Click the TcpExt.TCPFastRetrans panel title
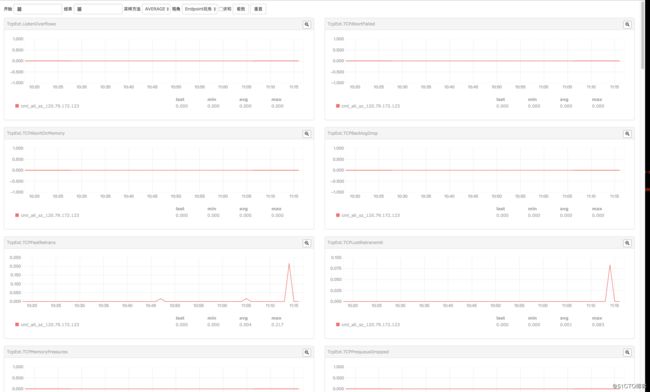Image resolution: width=650 pixels, height=392 pixels. pos(31,242)
